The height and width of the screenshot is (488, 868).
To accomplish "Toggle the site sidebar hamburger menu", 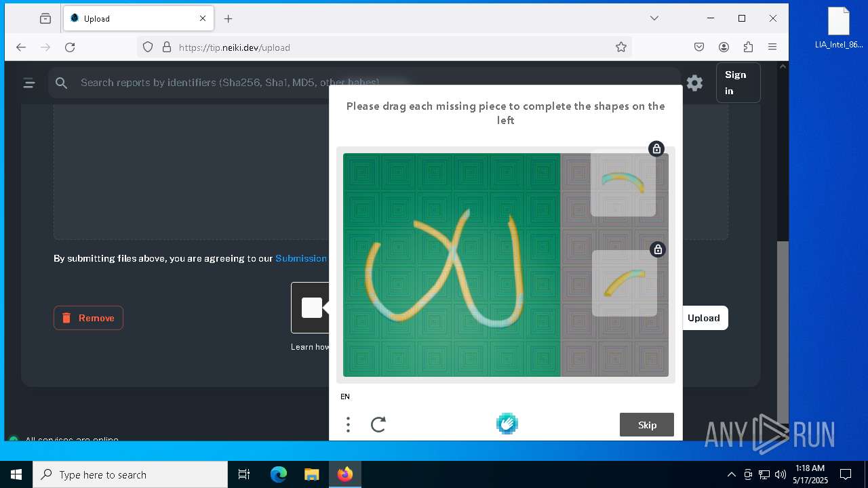I will (29, 83).
